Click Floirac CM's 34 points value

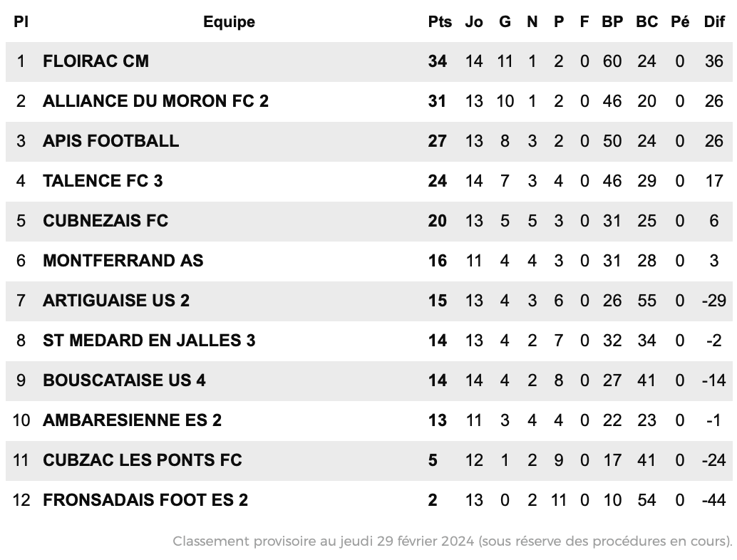(x=437, y=61)
